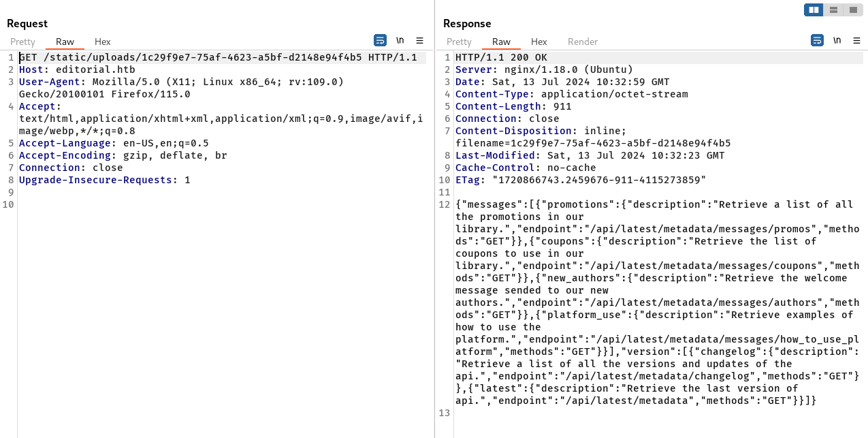Screen dimensions: 868x438
Task: Select the Response Raw tab
Action: [501, 42]
